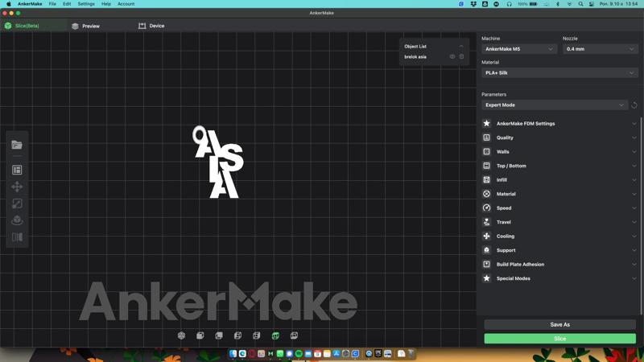Select the Scale tool in left toolbar
This screenshot has width=644, height=362.
click(17, 204)
